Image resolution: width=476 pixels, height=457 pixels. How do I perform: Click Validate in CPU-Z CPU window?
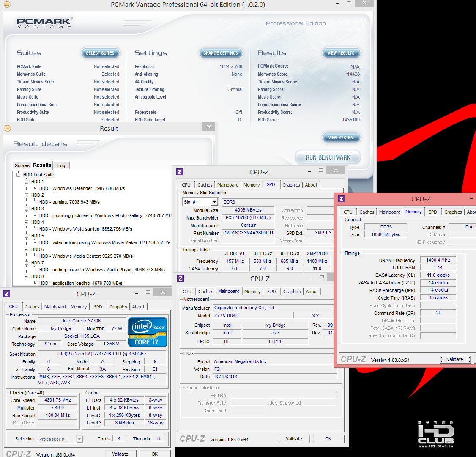coord(120,454)
